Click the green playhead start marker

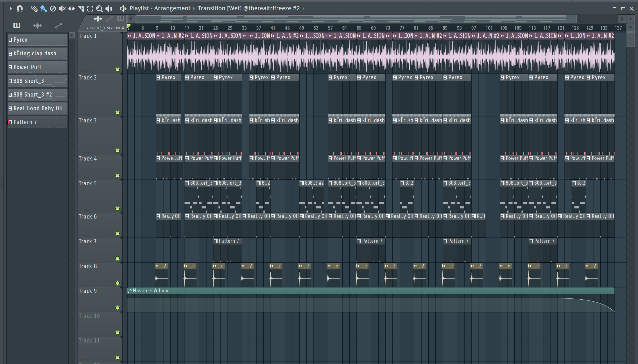(129, 27)
